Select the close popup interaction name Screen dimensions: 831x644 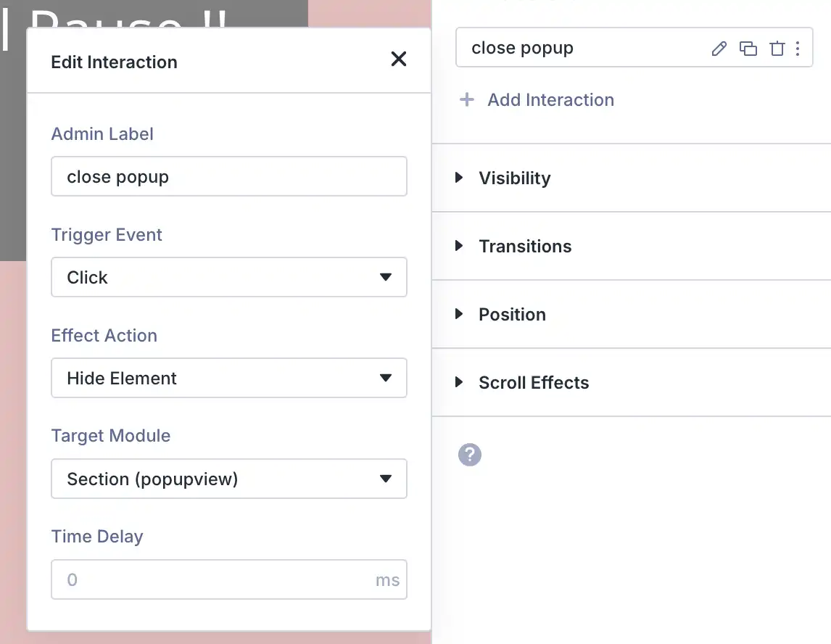coord(522,49)
